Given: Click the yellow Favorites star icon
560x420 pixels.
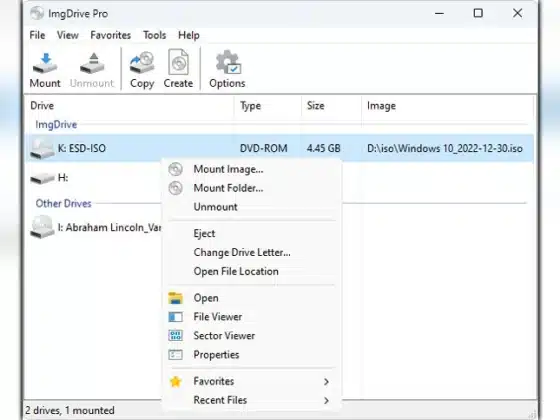Looking at the screenshot, I should coord(175,382).
